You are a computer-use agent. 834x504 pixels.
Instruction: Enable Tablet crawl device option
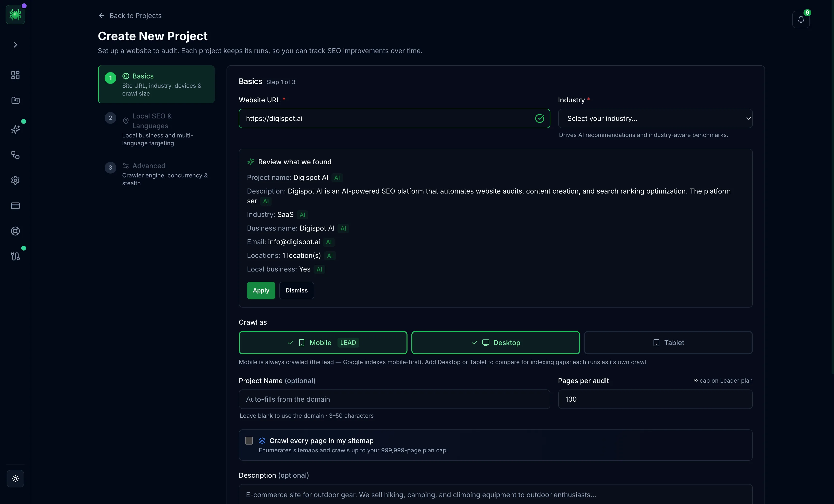pyautogui.click(x=668, y=343)
